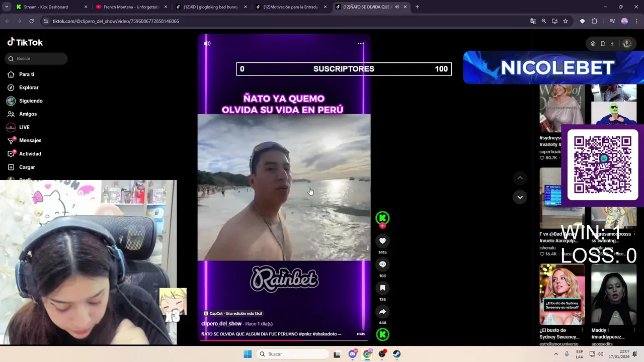Open the Chrome profile avatar

pyautogui.click(x=624, y=21)
